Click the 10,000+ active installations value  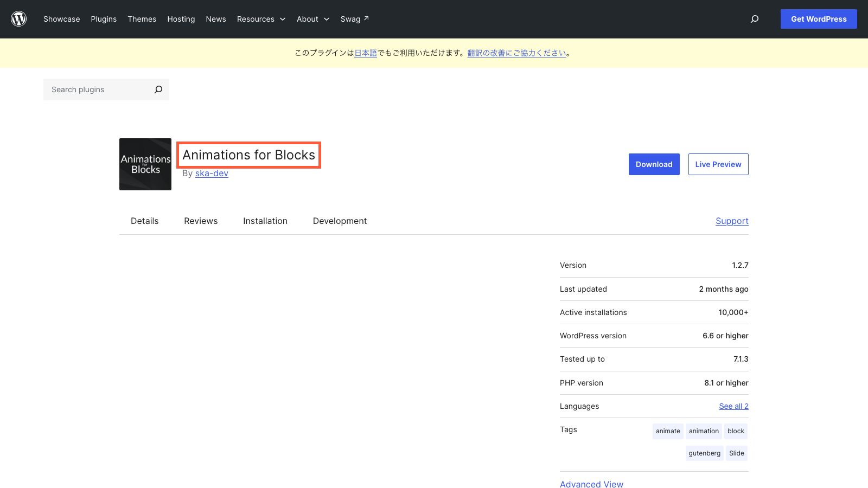(x=733, y=312)
